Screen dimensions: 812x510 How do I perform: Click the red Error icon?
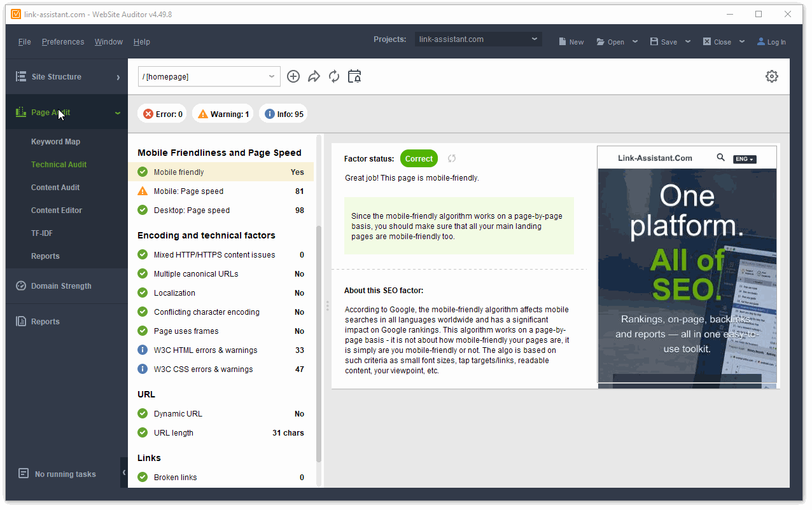point(148,114)
